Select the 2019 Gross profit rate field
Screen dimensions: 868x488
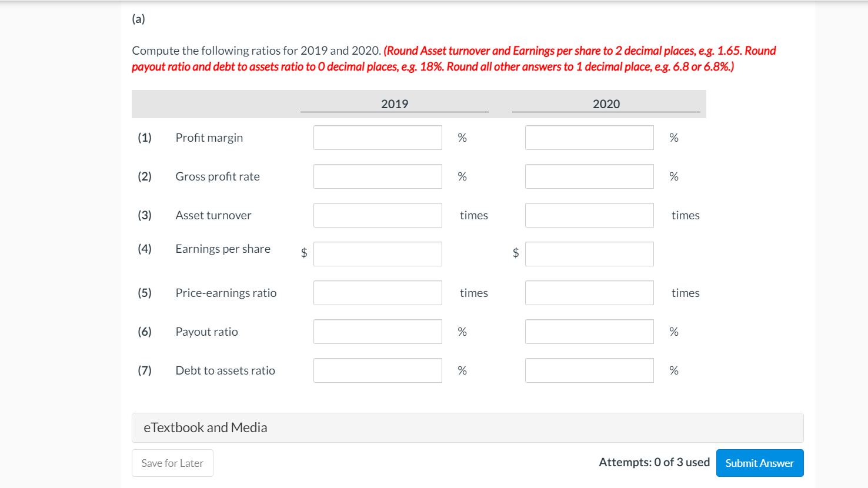click(x=377, y=176)
